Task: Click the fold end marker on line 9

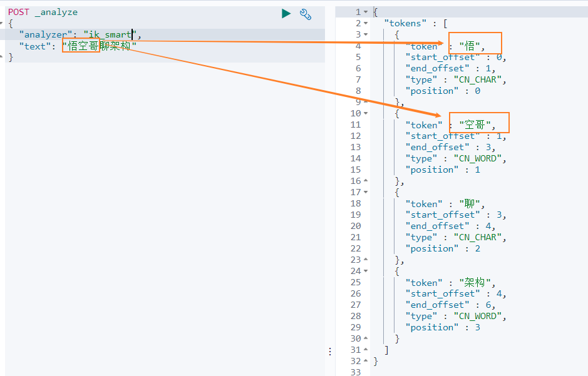Action: pyautogui.click(x=366, y=103)
